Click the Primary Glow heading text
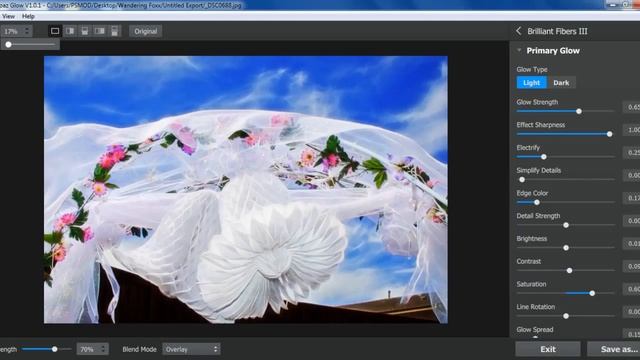640x360 pixels. (553, 51)
